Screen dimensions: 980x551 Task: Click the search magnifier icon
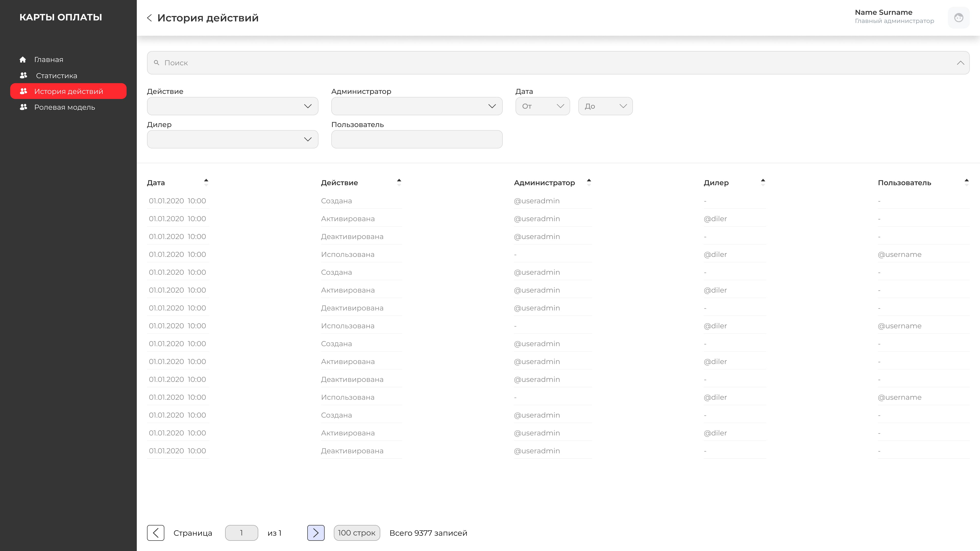(x=156, y=63)
